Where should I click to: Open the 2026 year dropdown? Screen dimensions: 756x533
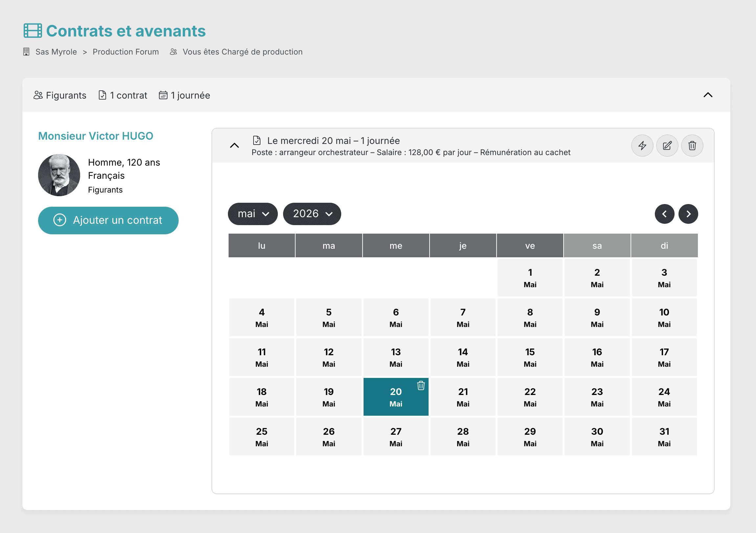(x=312, y=214)
